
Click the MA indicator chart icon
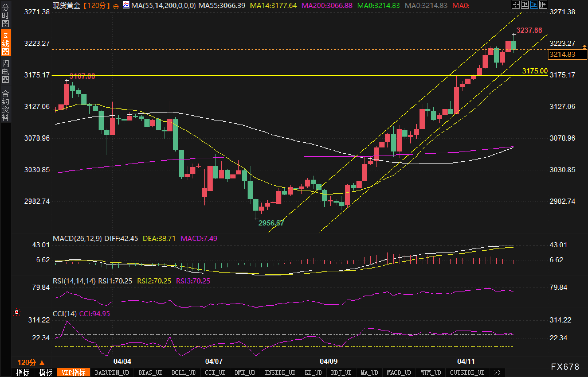coord(126,5)
